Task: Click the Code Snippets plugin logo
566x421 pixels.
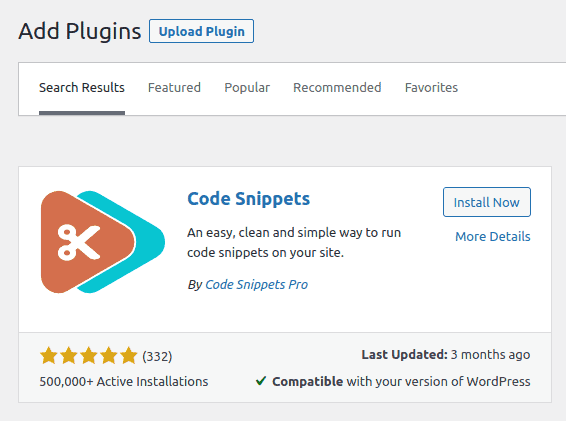Action: pyautogui.click(x=103, y=242)
